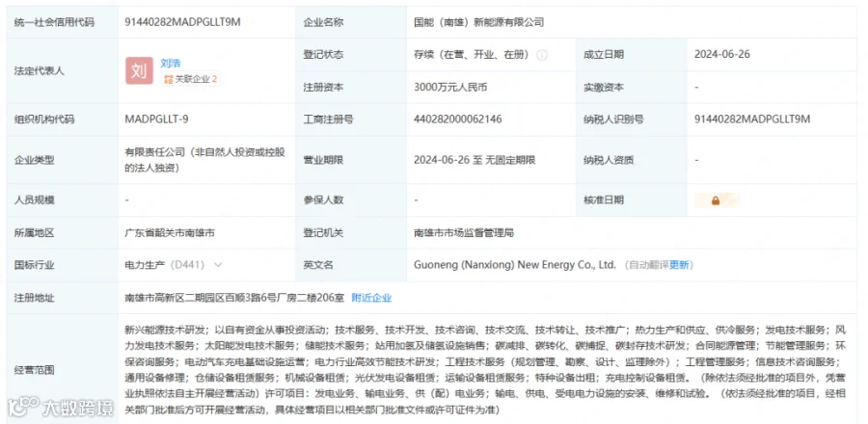Select establishment date 2024-06-26 value
868x424 pixels.
[722, 55]
